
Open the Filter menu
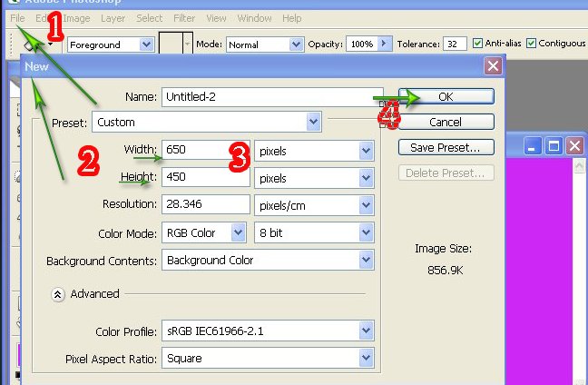(184, 18)
